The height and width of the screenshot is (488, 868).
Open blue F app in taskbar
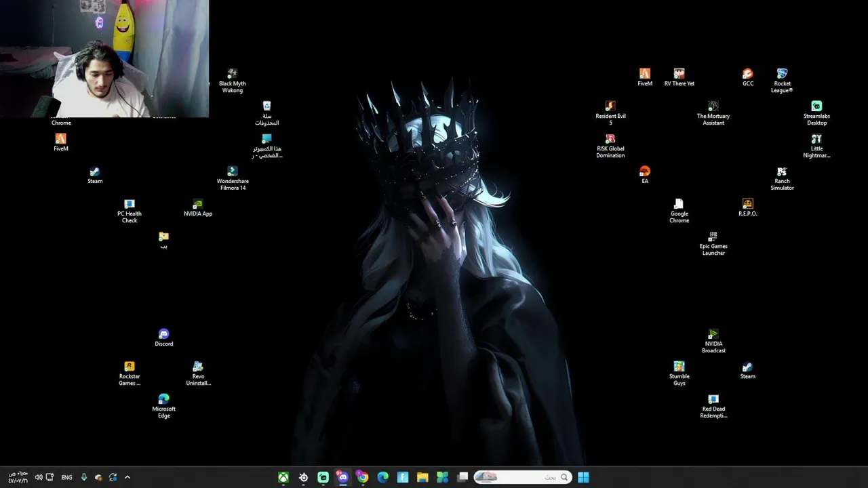pyautogui.click(x=402, y=477)
